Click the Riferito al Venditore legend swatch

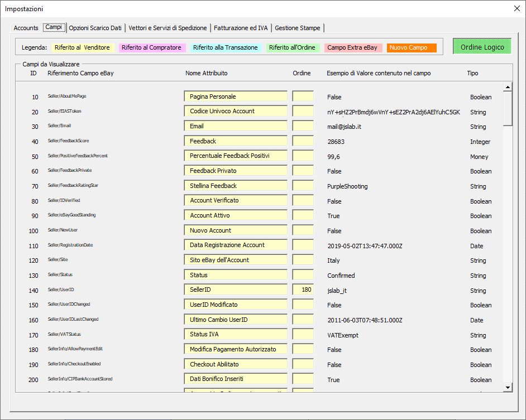point(83,47)
